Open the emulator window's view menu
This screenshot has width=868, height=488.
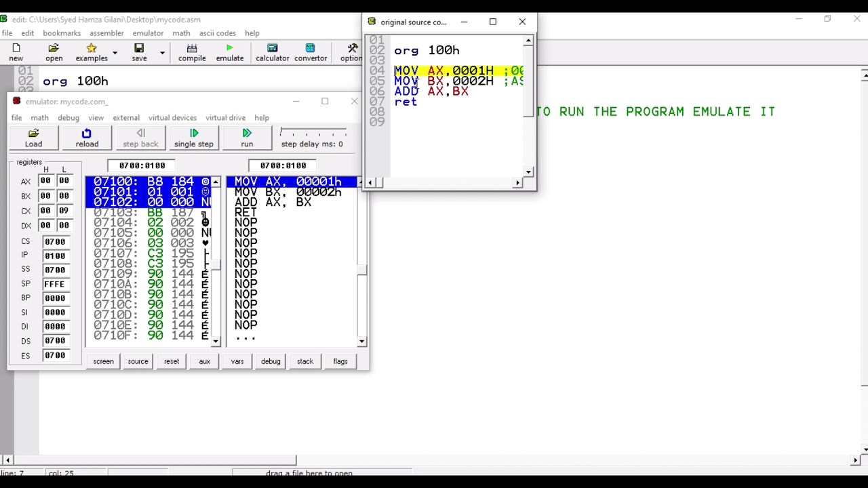96,118
